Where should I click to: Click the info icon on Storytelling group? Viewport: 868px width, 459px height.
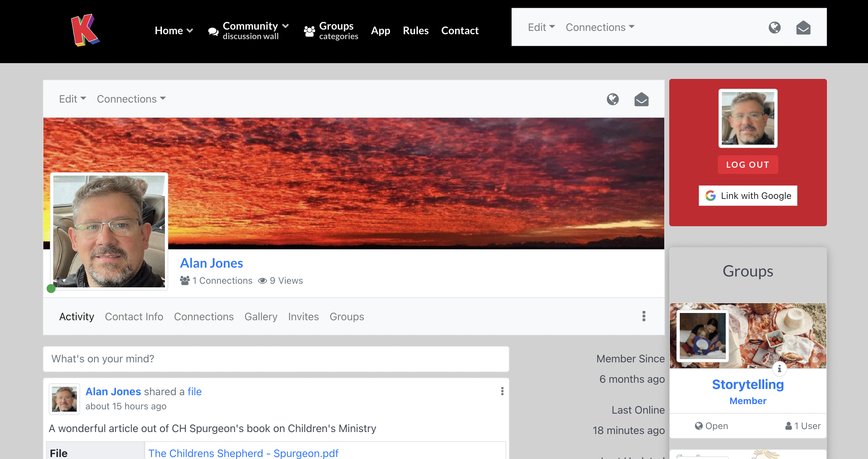[x=779, y=369]
